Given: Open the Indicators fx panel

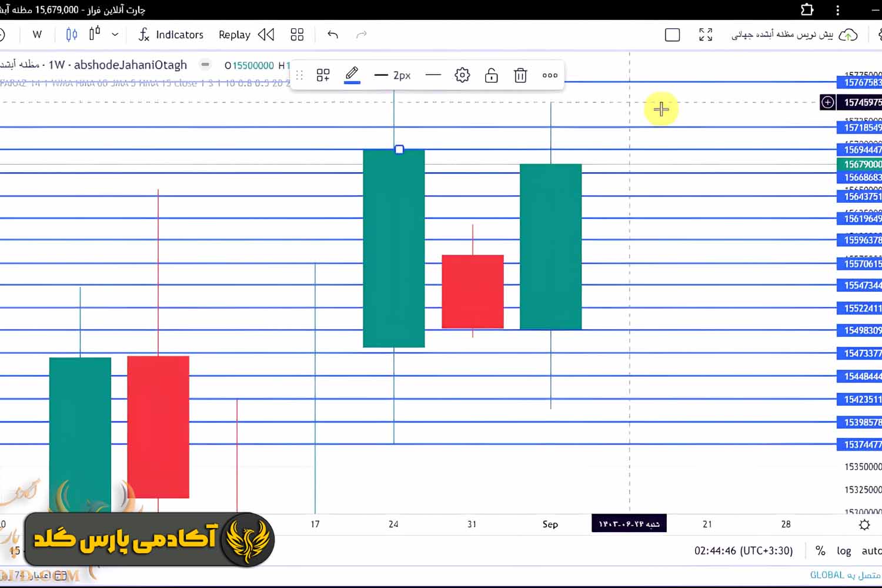Looking at the screenshot, I should pyautogui.click(x=171, y=35).
